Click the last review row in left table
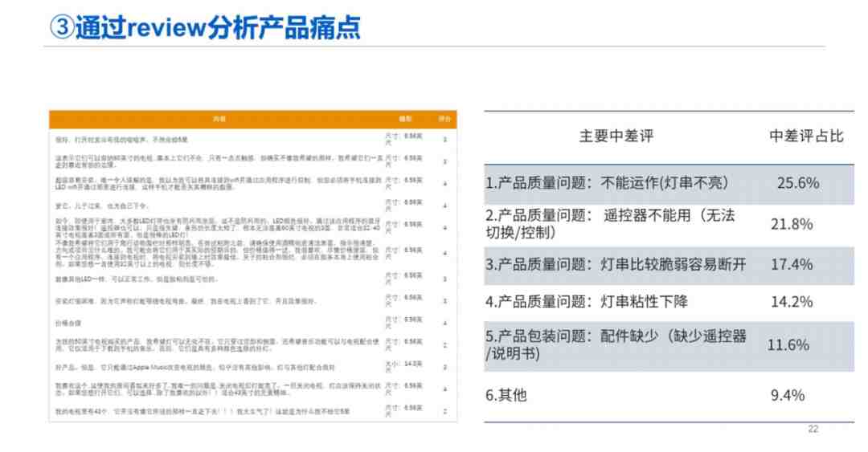The height and width of the screenshot is (452, 868). [x=253, y=412]
